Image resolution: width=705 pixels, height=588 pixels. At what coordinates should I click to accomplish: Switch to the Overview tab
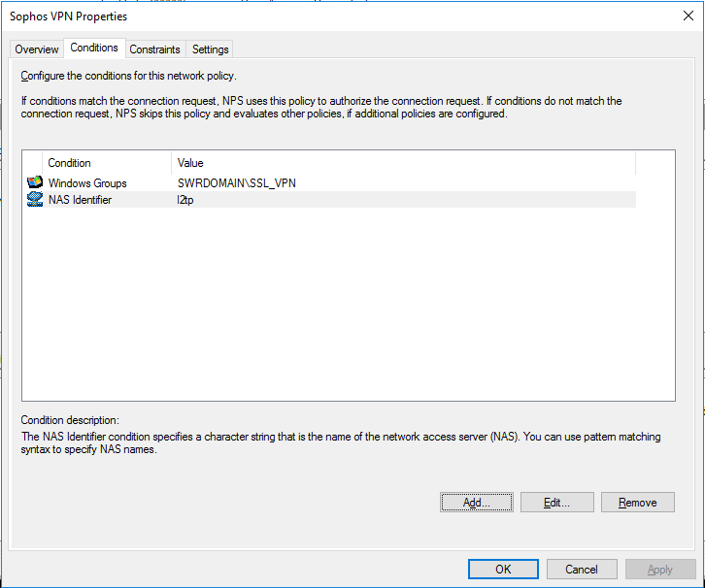pyautogui.click(x=37, y=49)
